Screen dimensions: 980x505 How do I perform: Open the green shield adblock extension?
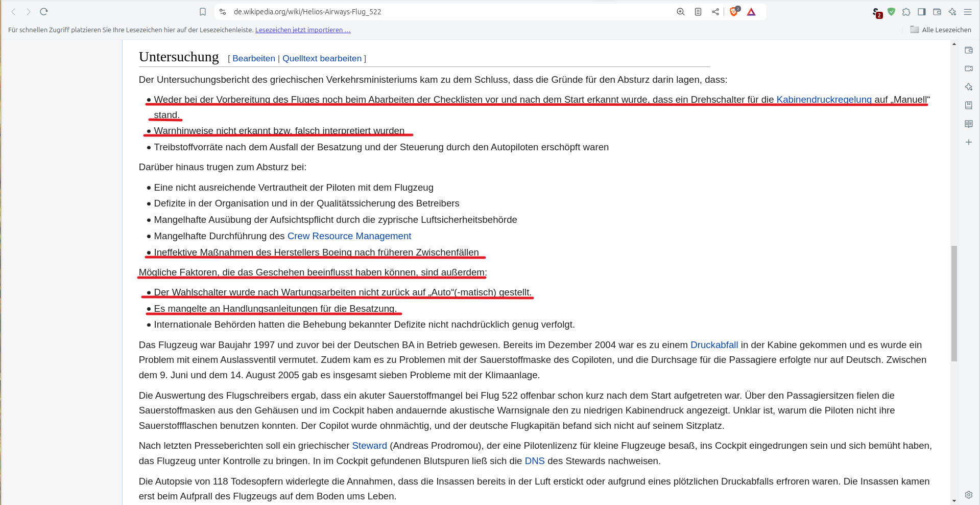click(891, 12)
